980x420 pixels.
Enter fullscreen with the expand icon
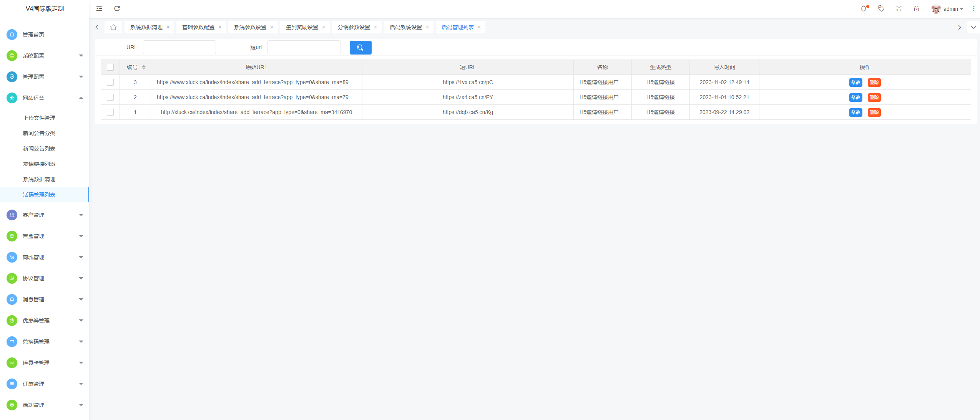[x=899, y=8]
